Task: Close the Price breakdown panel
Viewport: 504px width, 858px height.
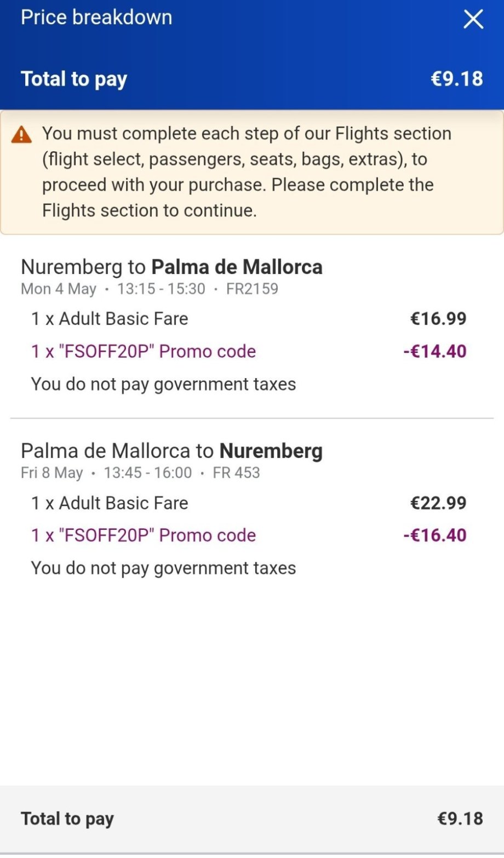Action: (473, 20)
